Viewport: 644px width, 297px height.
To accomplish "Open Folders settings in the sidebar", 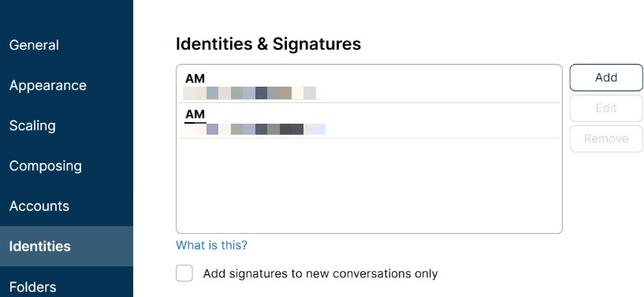I will click(x=32, y=286).
